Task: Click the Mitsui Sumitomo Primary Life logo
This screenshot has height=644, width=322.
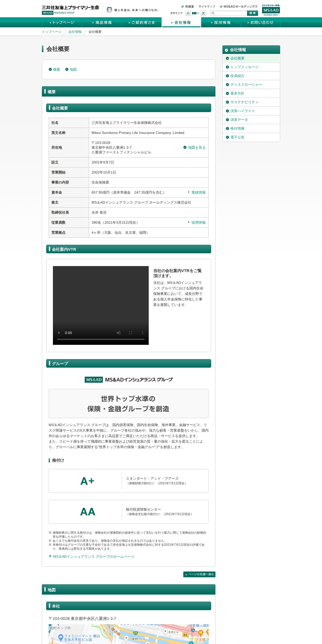Action: 70,10
